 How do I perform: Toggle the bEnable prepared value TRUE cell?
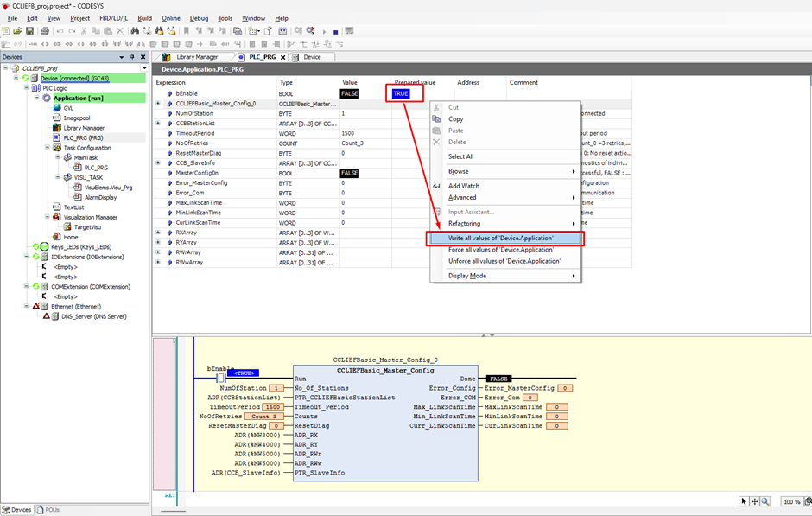pyautogui.click(x=401, y=93)
